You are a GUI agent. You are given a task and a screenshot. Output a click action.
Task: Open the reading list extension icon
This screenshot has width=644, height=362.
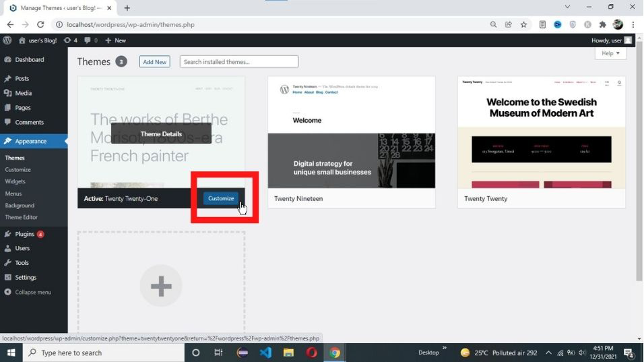coord(542,25)
